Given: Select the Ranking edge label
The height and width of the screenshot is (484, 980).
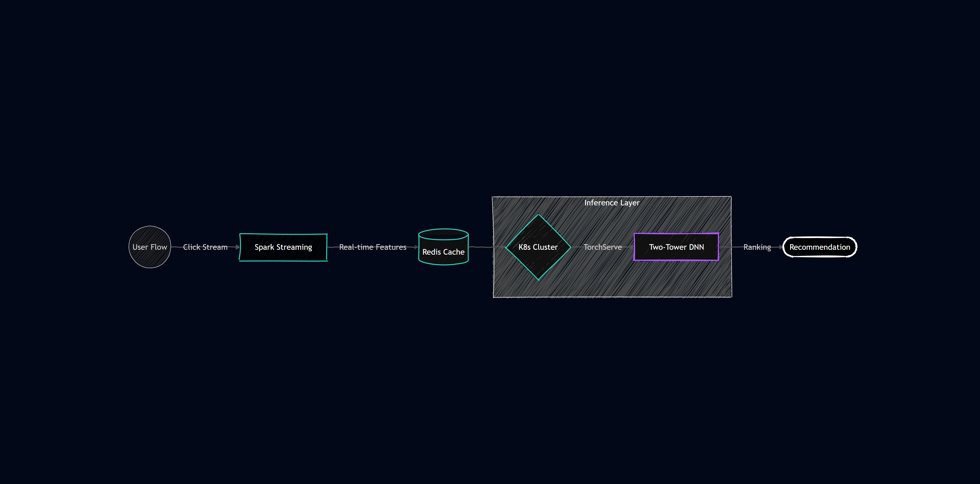Looking at the screenshot, I should pos(757,247).
